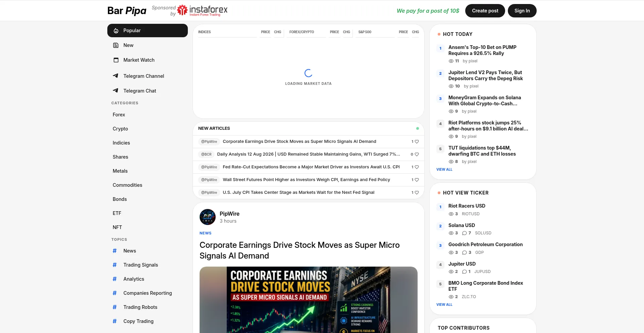The image size is (644, 333).
Task: Click the New section document icon
Action: [116, 45]
